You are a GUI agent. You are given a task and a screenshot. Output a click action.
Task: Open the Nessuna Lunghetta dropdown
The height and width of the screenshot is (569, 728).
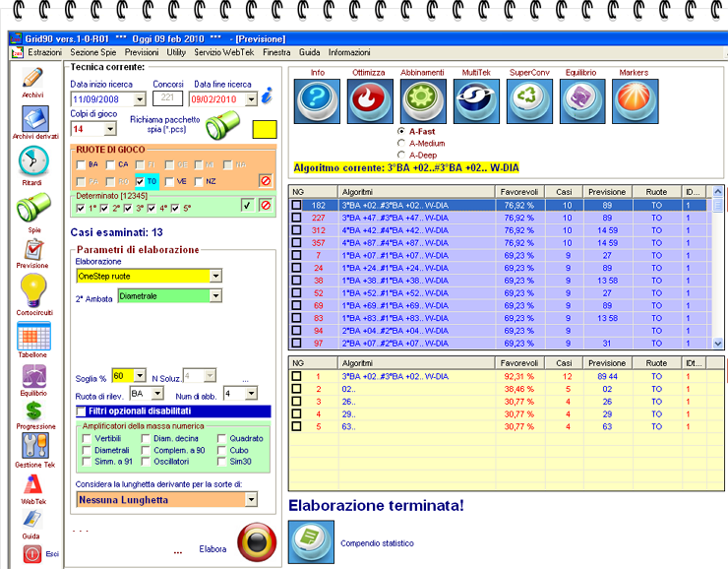click(x=250, y=500)
